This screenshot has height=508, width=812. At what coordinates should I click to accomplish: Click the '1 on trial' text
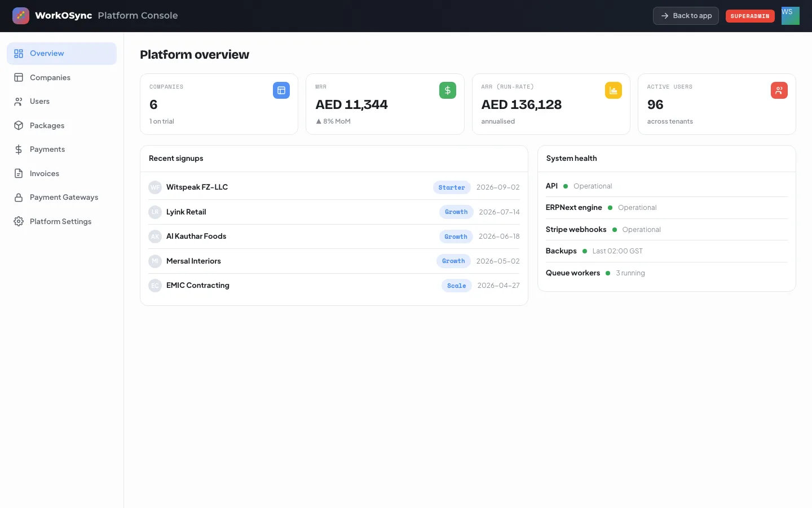click(x=162, y=121)
